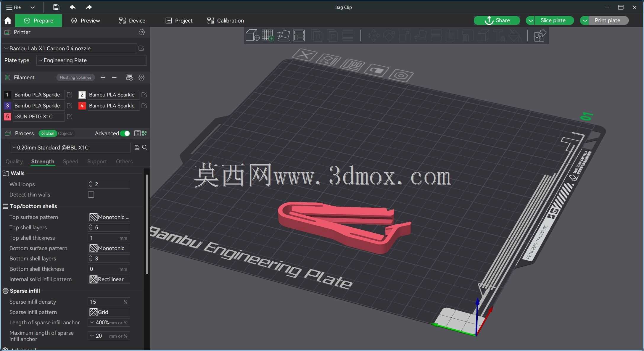
Task: Edit filament 5 eSUN PETG preset icon
Action: [70, 117]
